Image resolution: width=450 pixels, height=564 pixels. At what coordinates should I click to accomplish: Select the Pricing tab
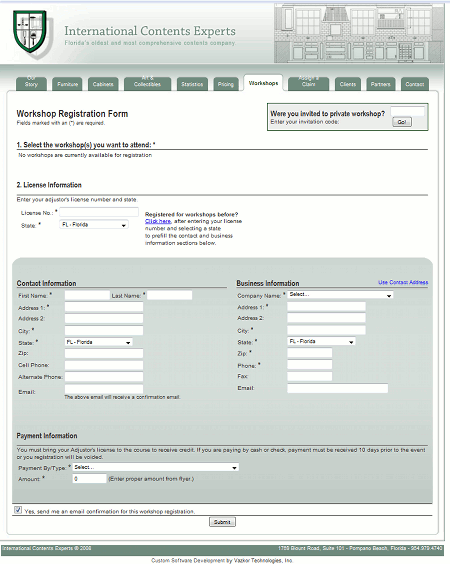click(x=226, y=84)
